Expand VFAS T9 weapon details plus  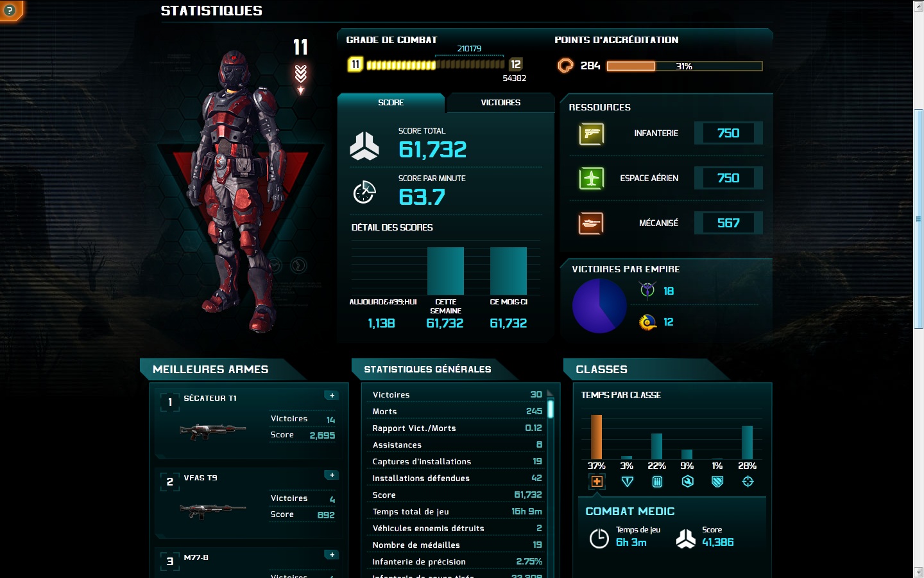(332, 475)
